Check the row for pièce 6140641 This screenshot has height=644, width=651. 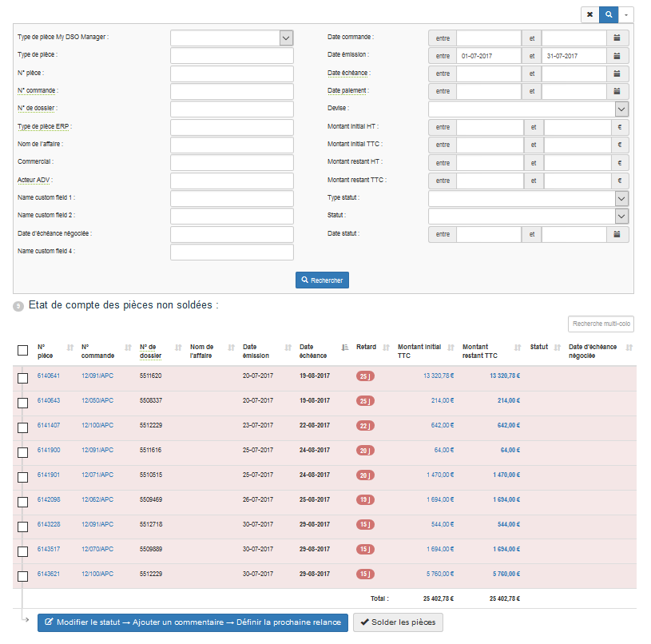(x=23, y=378)
